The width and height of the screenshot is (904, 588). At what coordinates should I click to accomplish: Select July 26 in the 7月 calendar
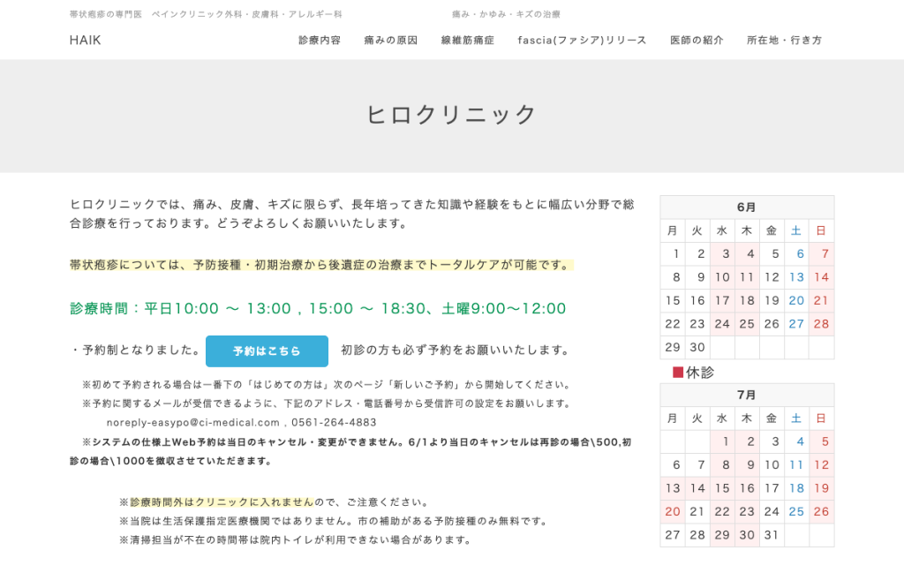pyautogui.click(x=822, y=512)
